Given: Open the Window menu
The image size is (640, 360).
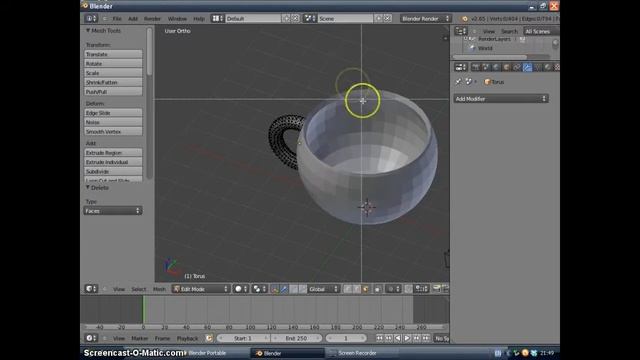Looking at the screenshot, I should click(177, 19).
